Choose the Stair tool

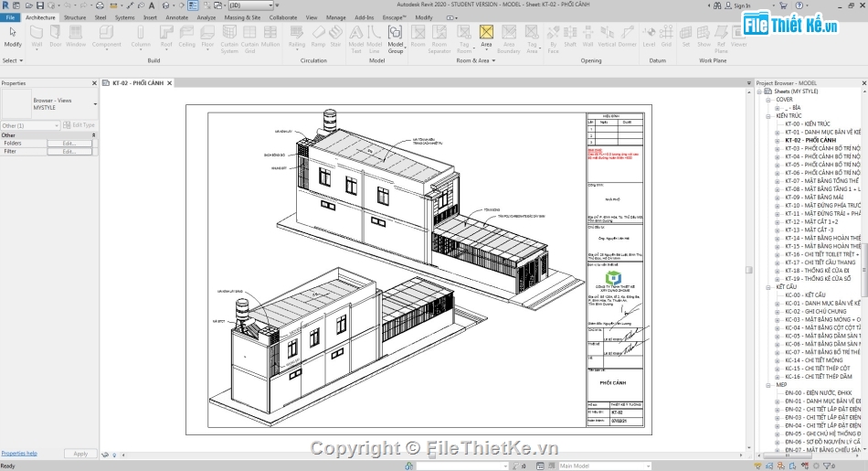click(x=335, y=37)
